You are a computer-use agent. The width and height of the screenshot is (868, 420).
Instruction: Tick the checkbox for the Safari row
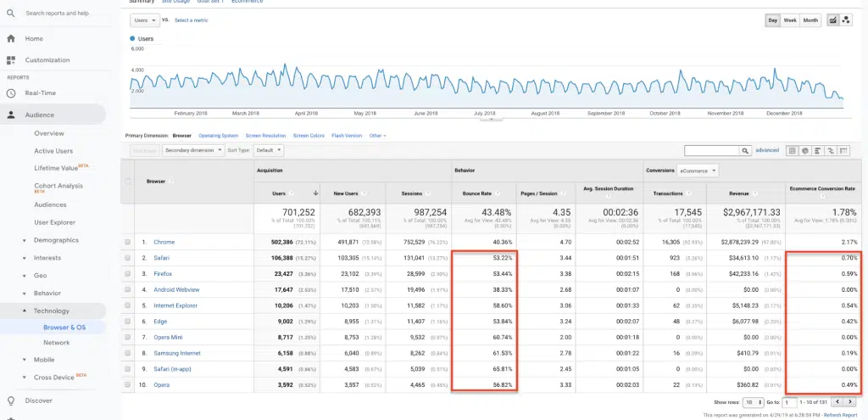click(x=129, y=258)
